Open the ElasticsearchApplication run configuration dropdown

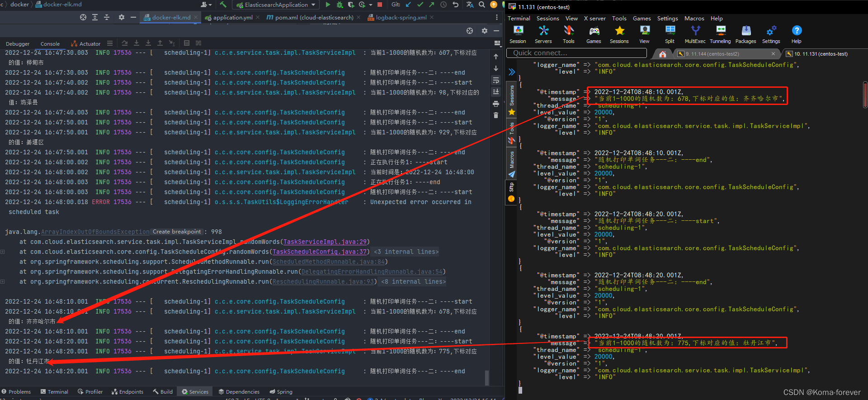tap(276, 5)
